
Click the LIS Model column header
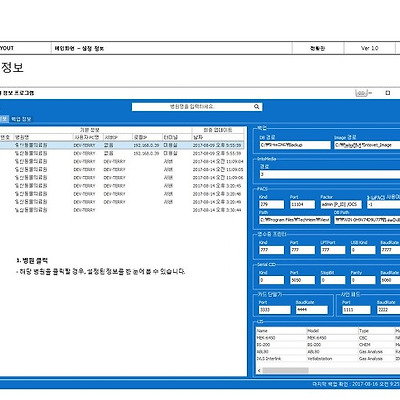pyautogui.click(x=332, y=331)
